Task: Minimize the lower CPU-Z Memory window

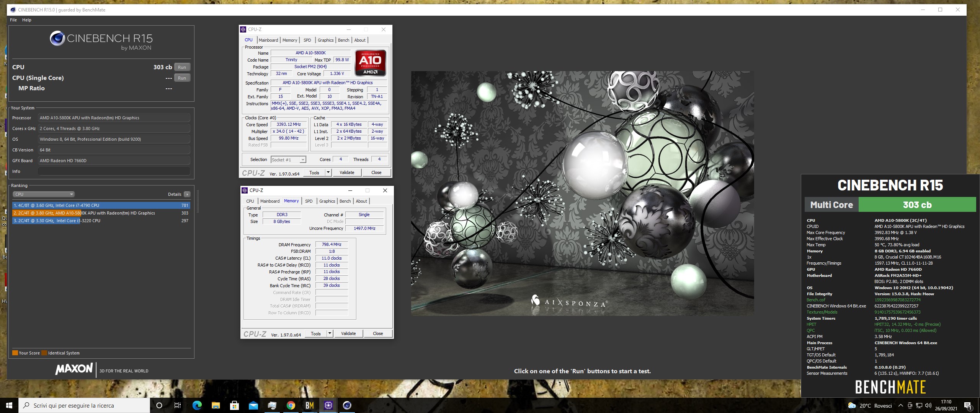Action: 350,190
